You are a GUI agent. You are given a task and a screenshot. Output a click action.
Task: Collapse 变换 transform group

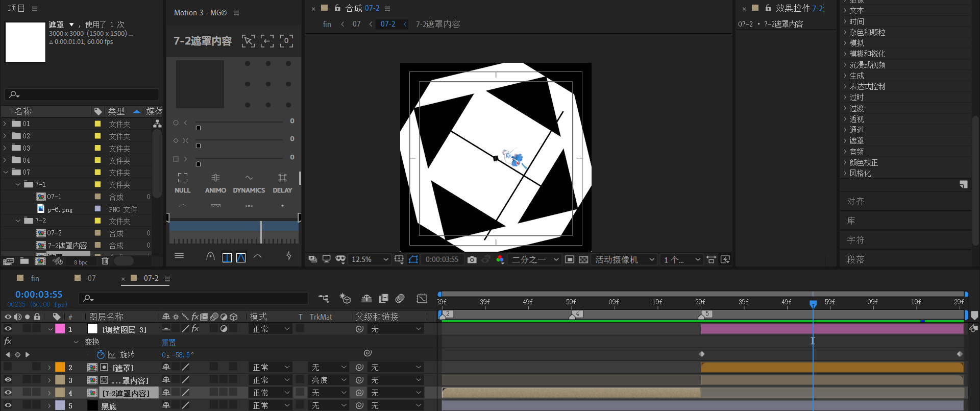76,342
